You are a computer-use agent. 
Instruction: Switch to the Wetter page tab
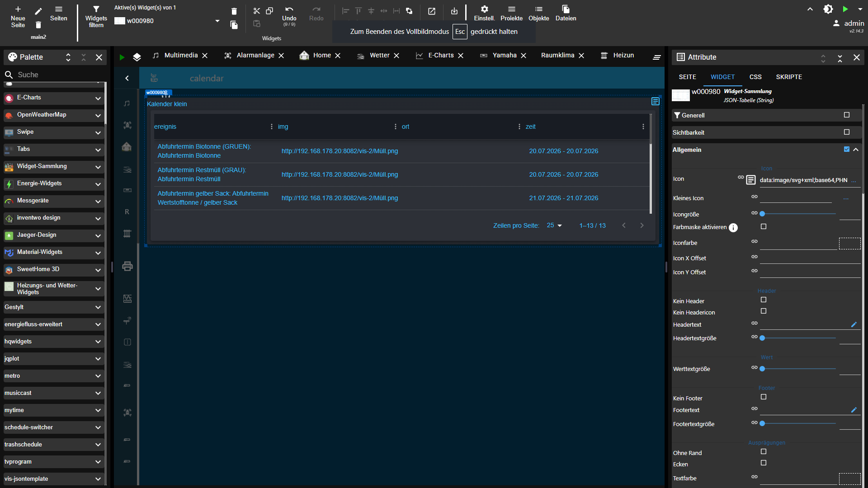[379, 55]
